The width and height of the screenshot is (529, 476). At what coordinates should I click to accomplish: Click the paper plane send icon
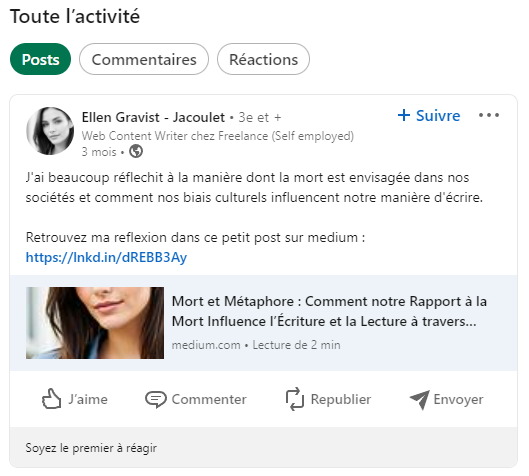click(420, 400)
